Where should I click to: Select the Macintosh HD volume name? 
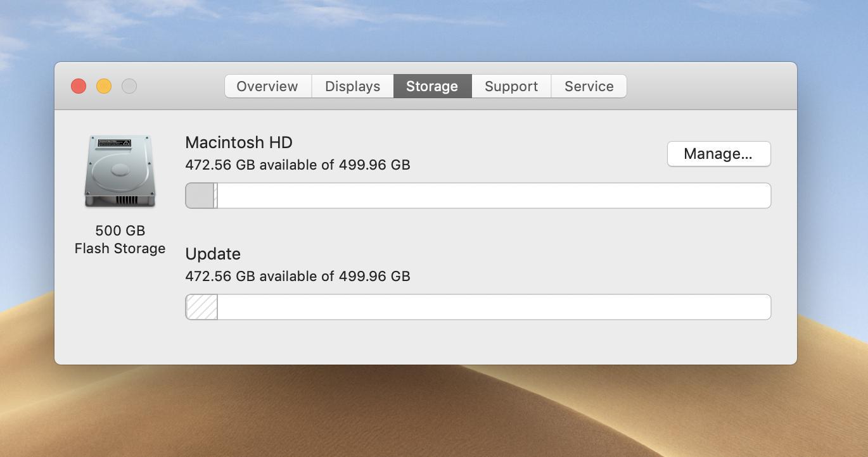(239, 142)
